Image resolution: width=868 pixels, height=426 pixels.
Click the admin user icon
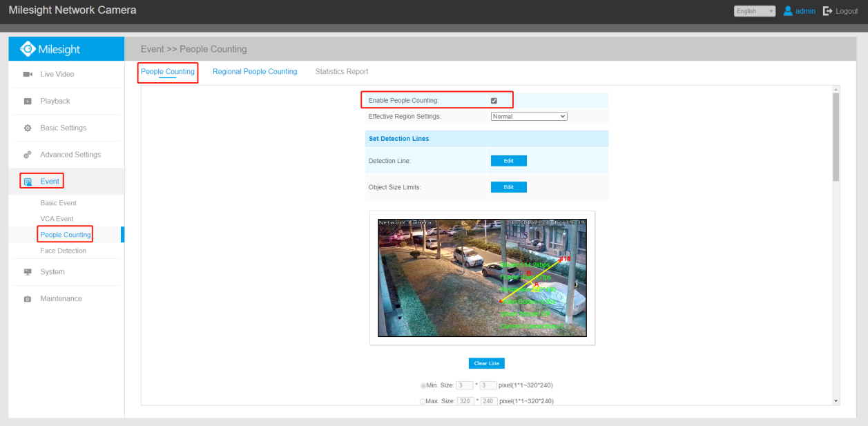pos(787,11)
